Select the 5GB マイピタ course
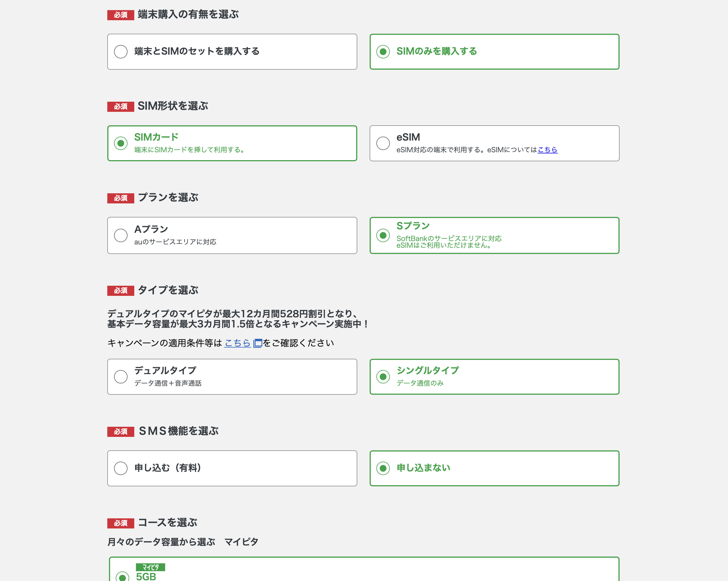Screen dimensions: 728x581 pyautogui.click(x=122, y=576)
